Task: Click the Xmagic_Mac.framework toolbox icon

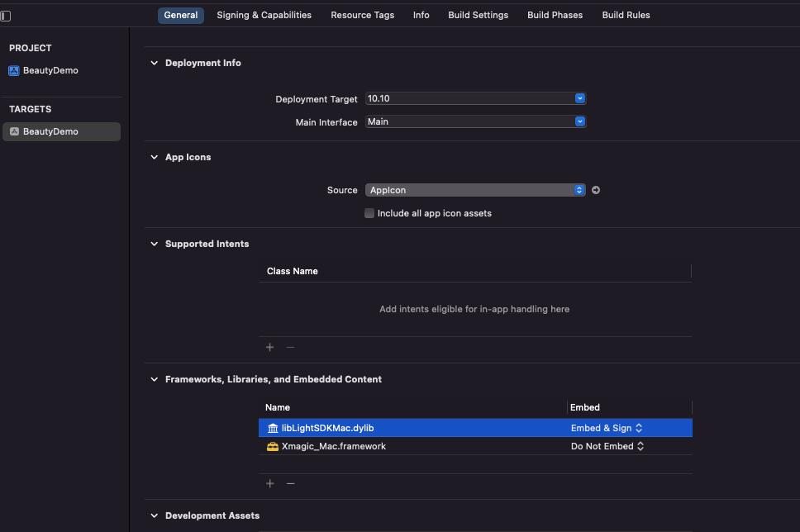Action: coord(273,446)
